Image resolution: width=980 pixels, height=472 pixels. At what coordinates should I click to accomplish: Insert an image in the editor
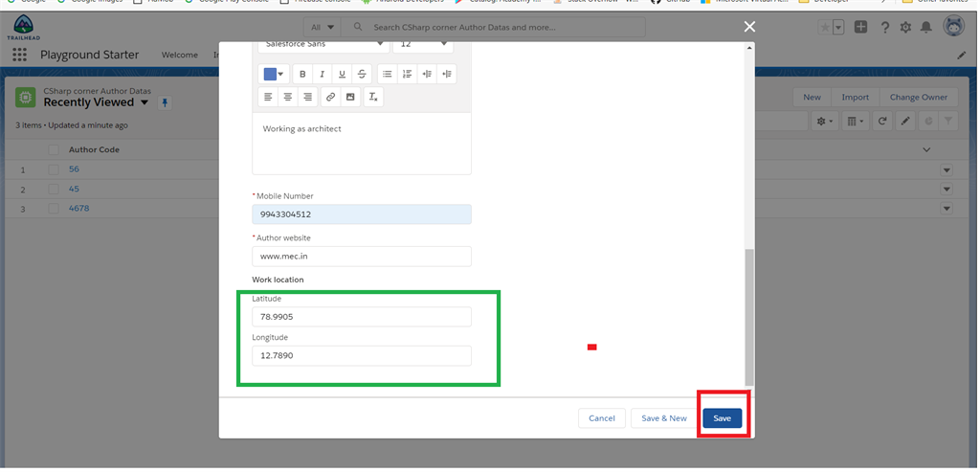point(350,97)
